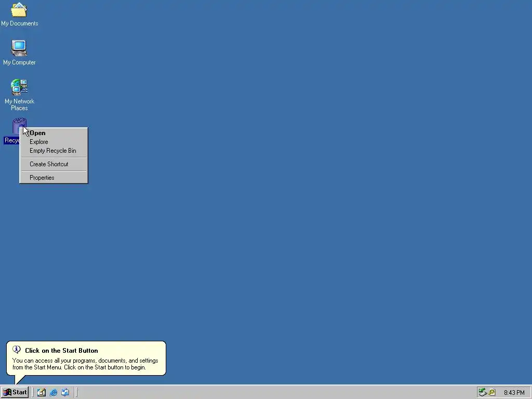532x399 pixels.
Task: Choose Open from the context menu
Action: 54,133
